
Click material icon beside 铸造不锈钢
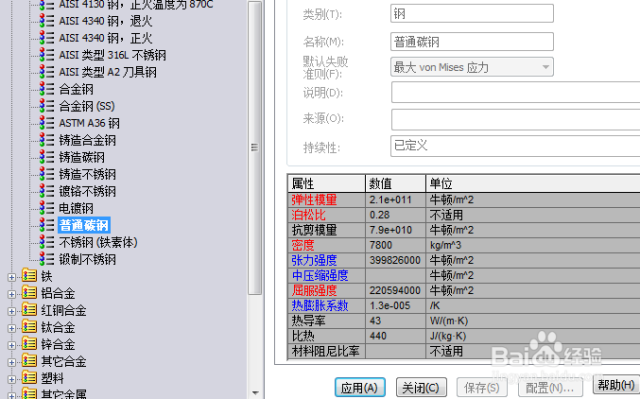point(47,174)
